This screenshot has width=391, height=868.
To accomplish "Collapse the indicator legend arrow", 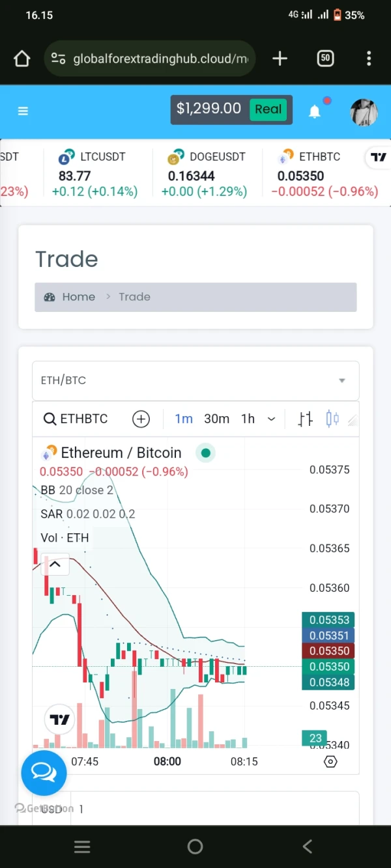I will click(x=55, y=565).
